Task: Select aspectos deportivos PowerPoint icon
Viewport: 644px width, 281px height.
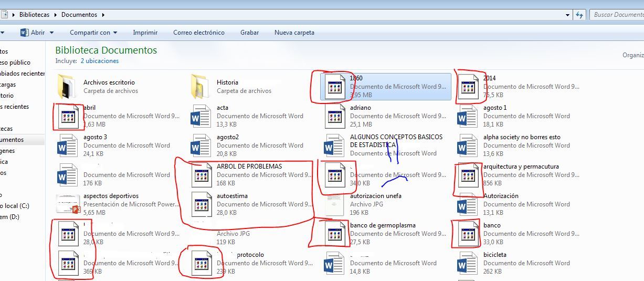Action: (x=67, y=204)
